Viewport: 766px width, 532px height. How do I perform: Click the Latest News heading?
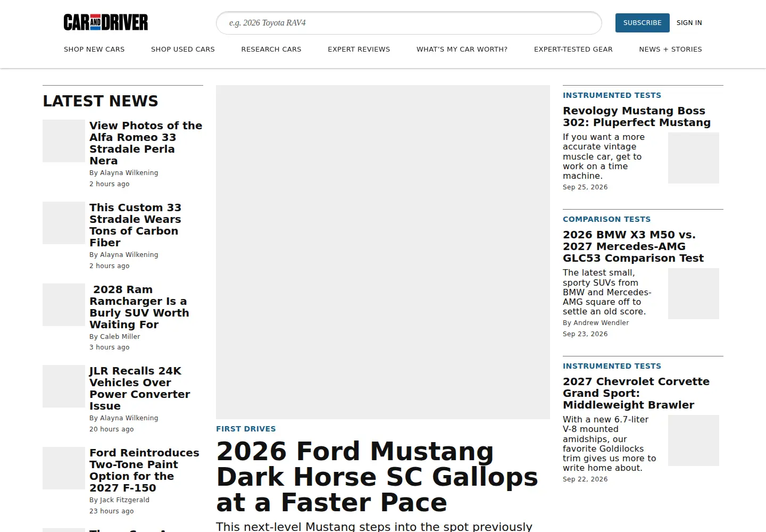(x=101, y=101)
